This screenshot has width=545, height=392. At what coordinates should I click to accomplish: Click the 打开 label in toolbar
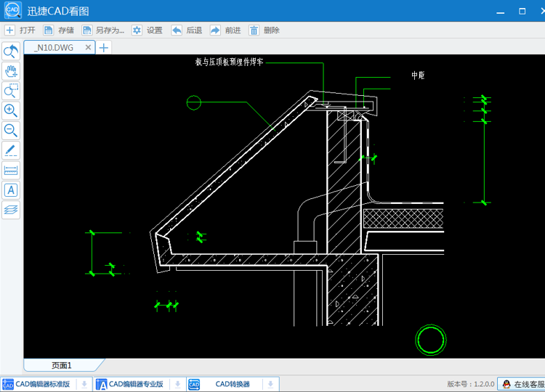pos(28,30)
